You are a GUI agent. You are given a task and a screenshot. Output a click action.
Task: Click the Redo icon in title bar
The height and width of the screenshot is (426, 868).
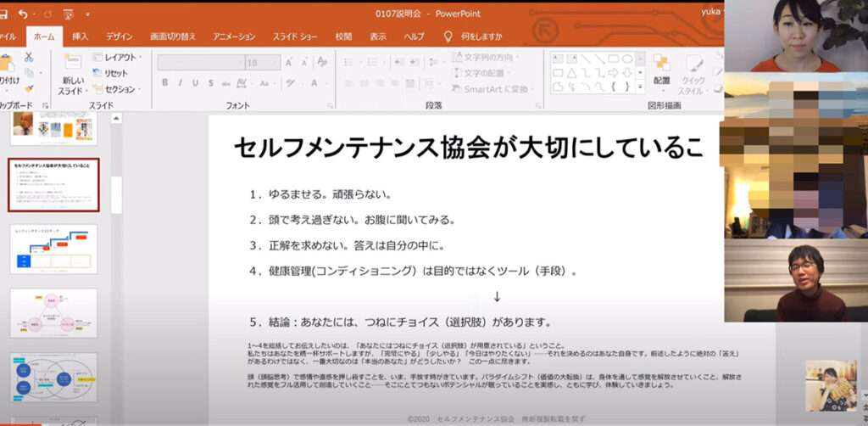click(47, 14)
